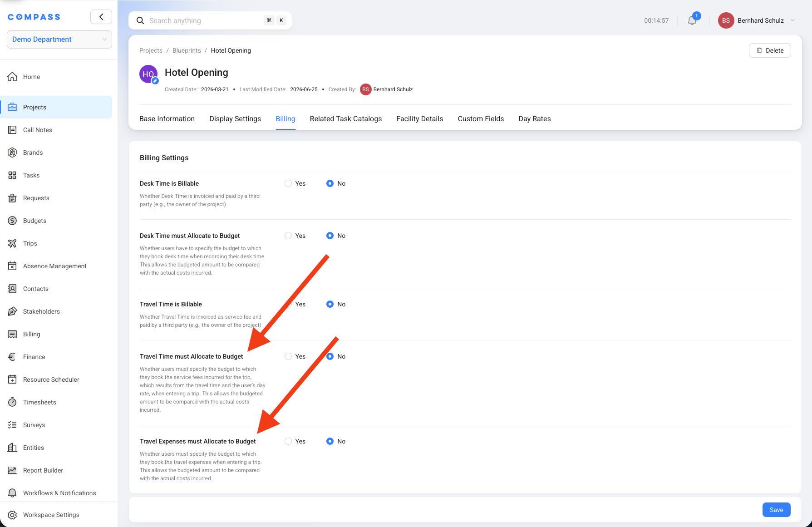Select the Billing tab
This screenshot has width=812, height=527.
[285, 118]
